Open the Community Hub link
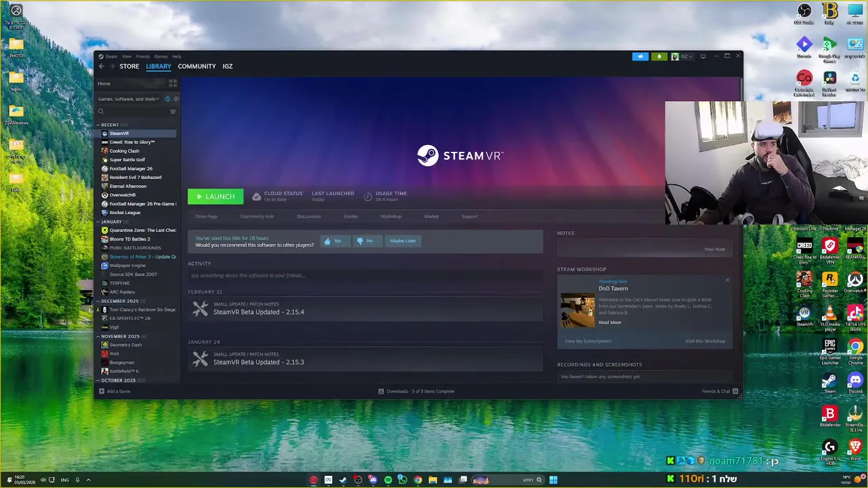 (257, 216)
